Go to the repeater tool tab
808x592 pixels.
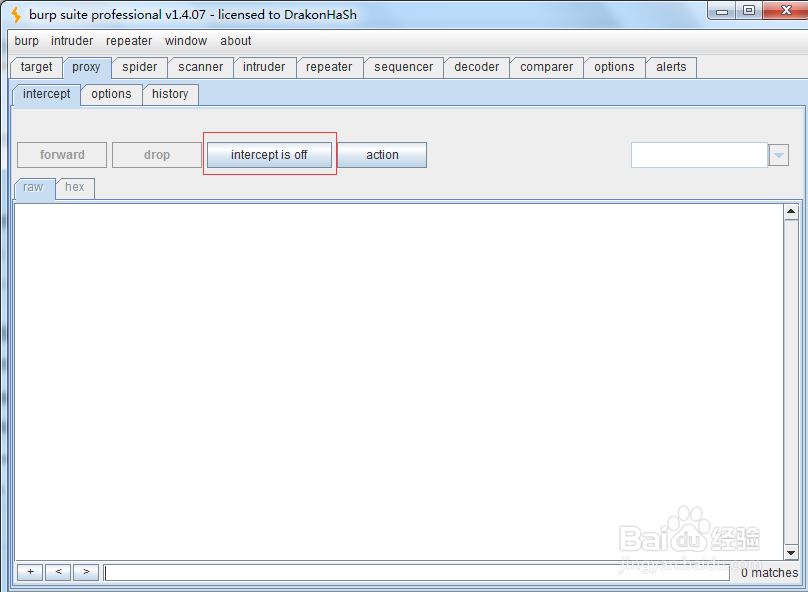pos(329,67)
